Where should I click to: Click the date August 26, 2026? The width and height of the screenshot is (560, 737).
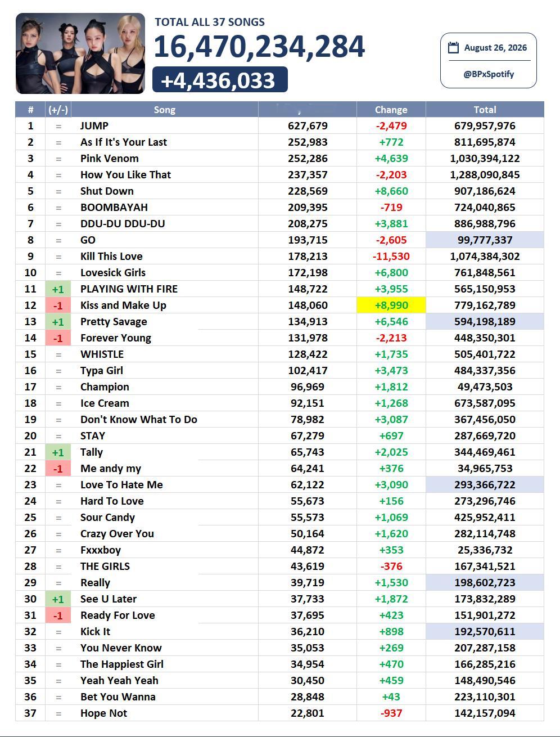tap(495, 48)
